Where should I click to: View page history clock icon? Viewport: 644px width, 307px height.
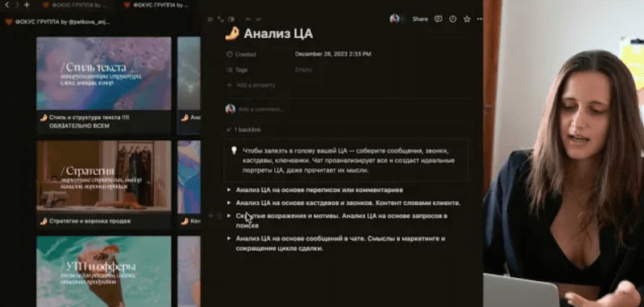pos(453,19)
